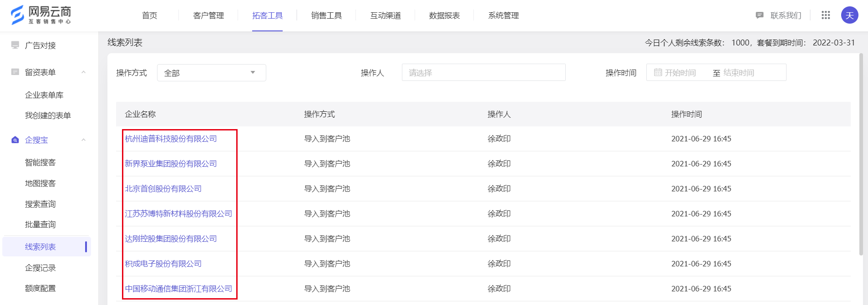Click the 开始时间 date field
The image size is (868, 305).
(x=680, y=73)
